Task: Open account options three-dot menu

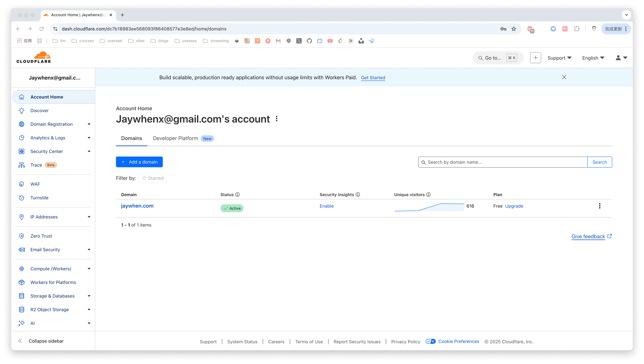Action: click(277, 119)
